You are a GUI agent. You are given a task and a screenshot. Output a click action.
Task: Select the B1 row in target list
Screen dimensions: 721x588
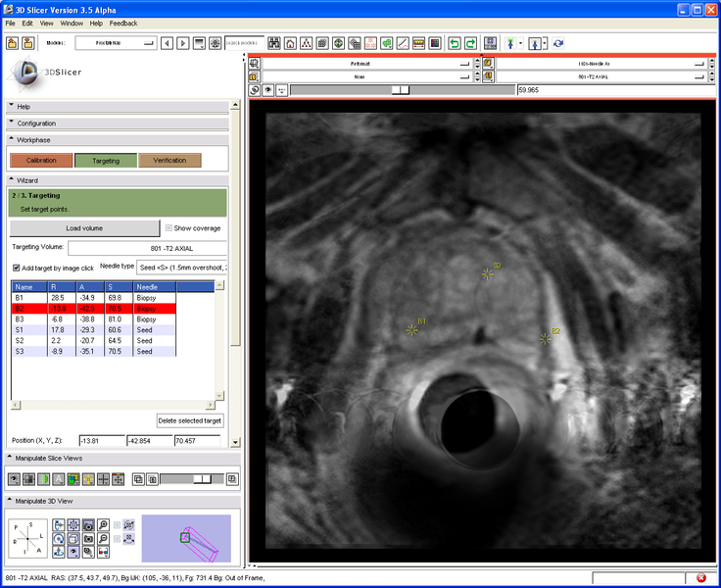tap(93, 298)
